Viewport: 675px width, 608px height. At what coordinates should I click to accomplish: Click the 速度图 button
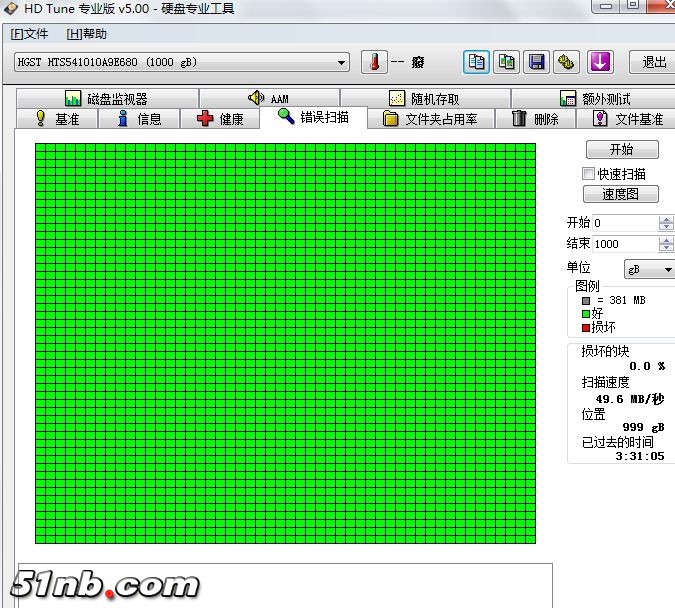[x=621, y=194]
